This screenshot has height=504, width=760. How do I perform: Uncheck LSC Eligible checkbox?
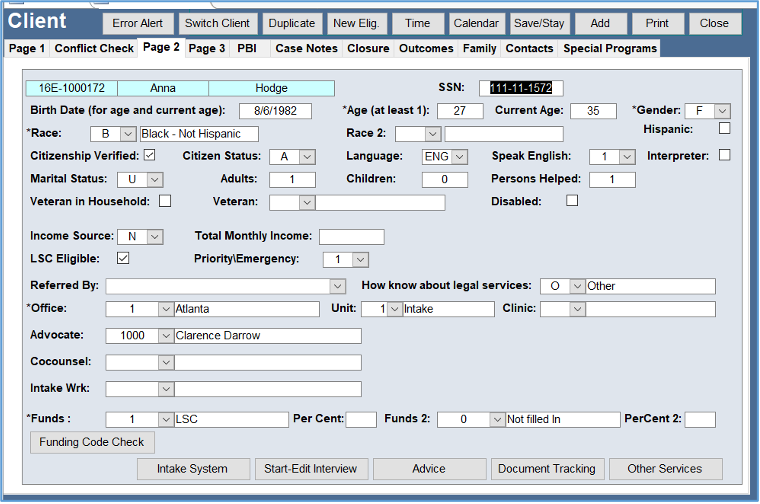(123, 258)
